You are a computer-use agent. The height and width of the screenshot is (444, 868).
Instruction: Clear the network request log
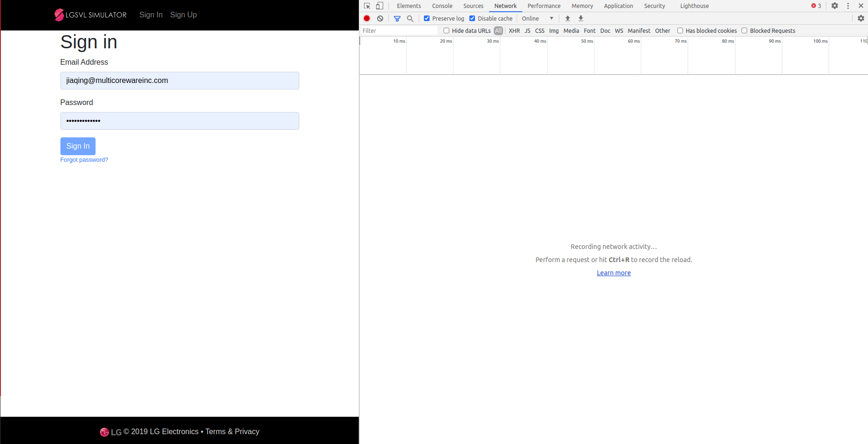coord(379,18)
